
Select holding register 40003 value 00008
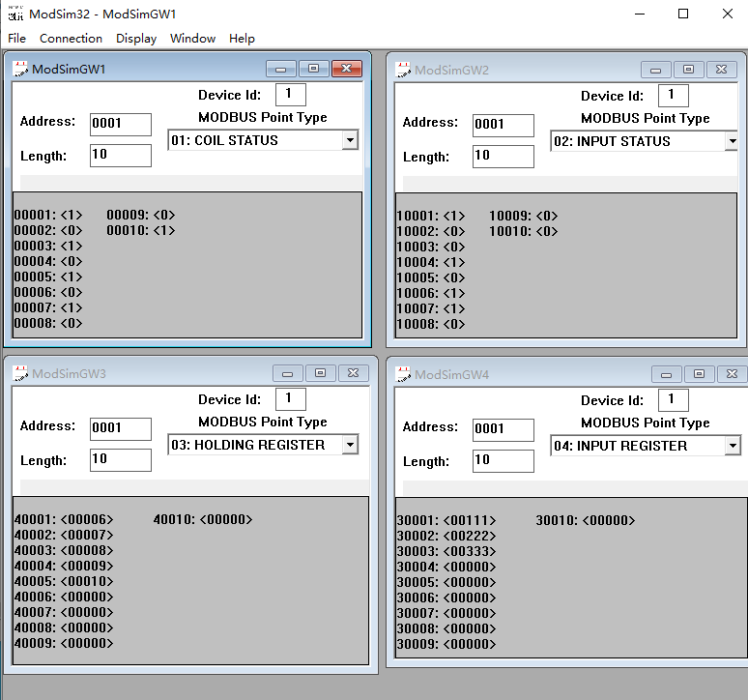click(x=87, y=550)
